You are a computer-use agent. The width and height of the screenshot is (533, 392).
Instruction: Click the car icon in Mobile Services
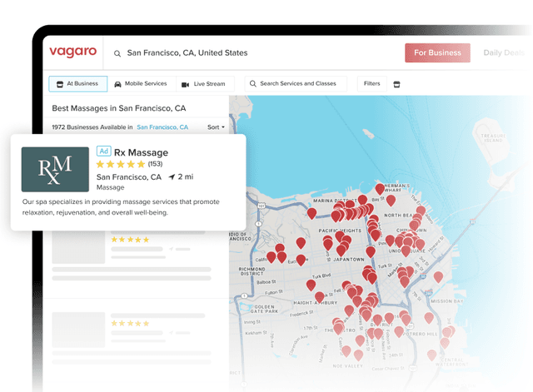tap(117, 84)
